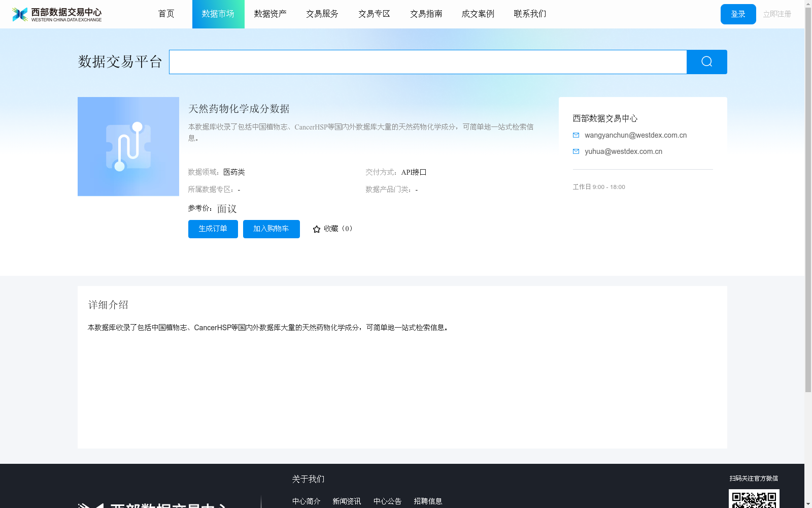Click the Western China Data Exchange logo
812x508 pixels.
(x=57, y=14)
